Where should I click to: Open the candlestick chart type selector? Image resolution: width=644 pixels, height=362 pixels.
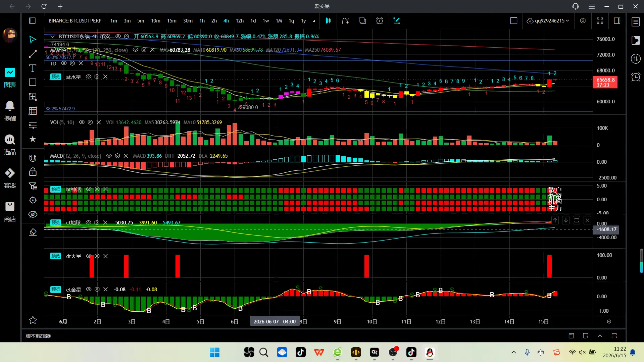click(328, 21)
